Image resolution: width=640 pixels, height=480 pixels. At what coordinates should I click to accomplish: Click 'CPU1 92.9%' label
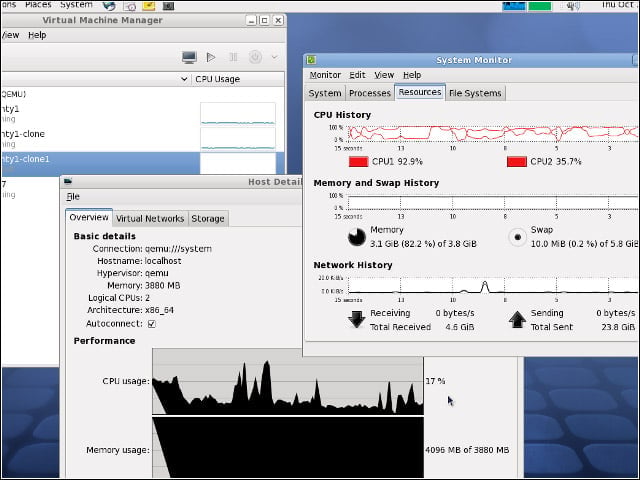coord(397,162)
